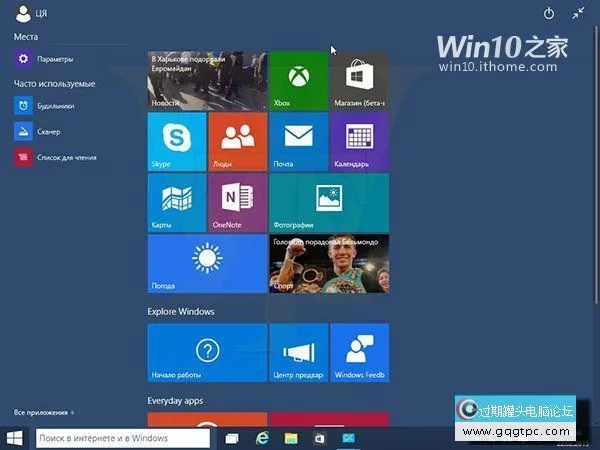
Task: Open Internet Explorer from the taskbar
Action: click(x=262, y=438)
